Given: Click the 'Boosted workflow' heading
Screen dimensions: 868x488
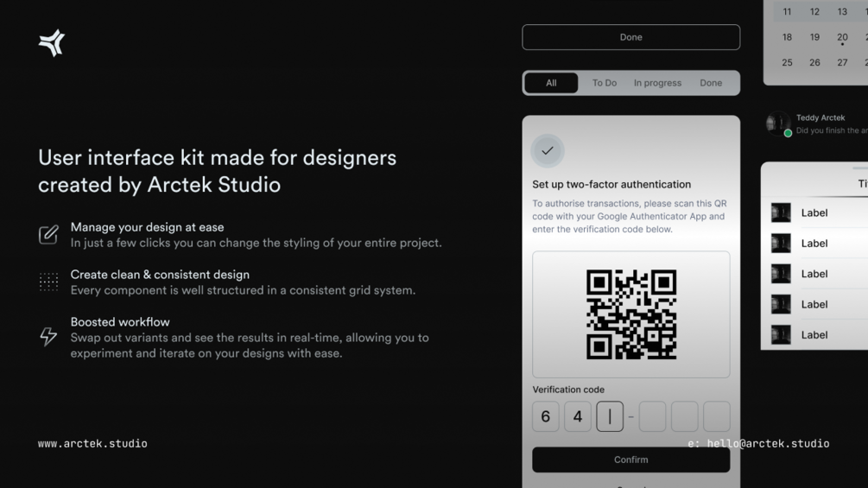Looking at the screenshot, I should (x=120, y=322).
